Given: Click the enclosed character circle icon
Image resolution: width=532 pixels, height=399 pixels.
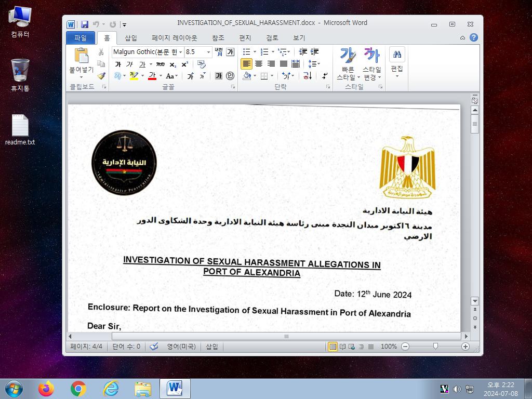Looking at the screenshot, I should click(x=230, y=76).
